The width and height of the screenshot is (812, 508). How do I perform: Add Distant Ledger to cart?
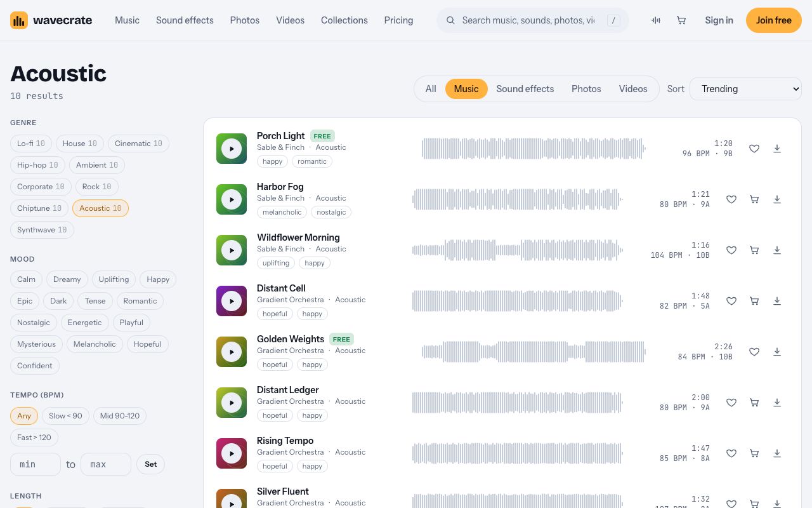point(754,403)
